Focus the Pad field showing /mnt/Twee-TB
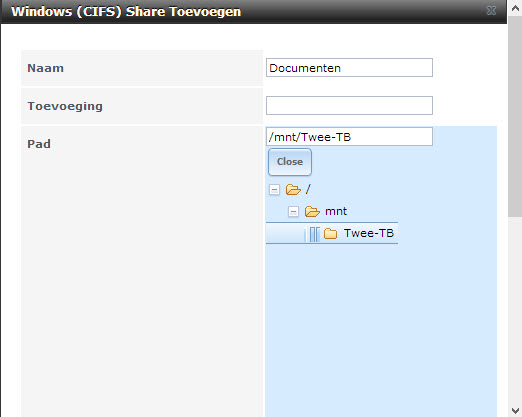 pyautogui.click(x=349, y=137)
